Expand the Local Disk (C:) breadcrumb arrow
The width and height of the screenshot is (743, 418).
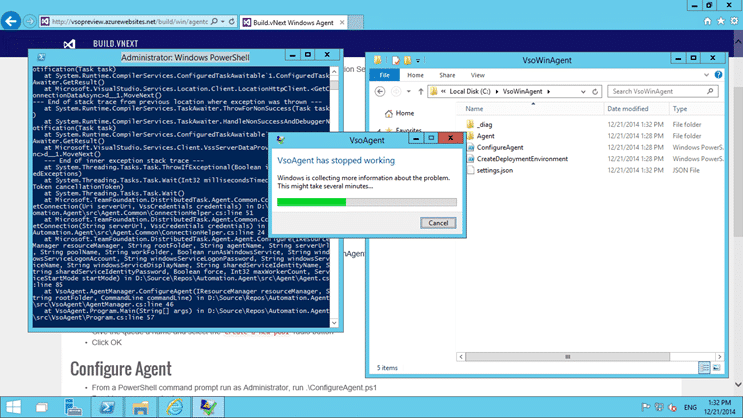pyautogui.click(x=497, y=91)
